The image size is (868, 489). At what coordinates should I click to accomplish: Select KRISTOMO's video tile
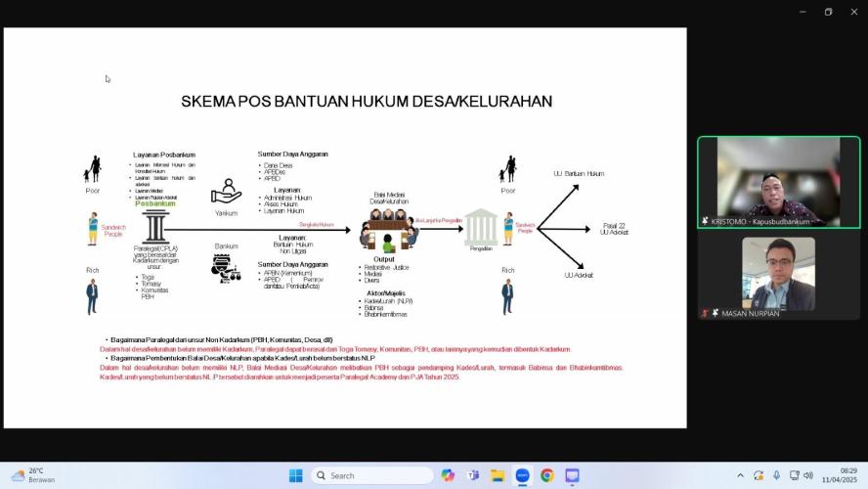[x=778, y=182]
